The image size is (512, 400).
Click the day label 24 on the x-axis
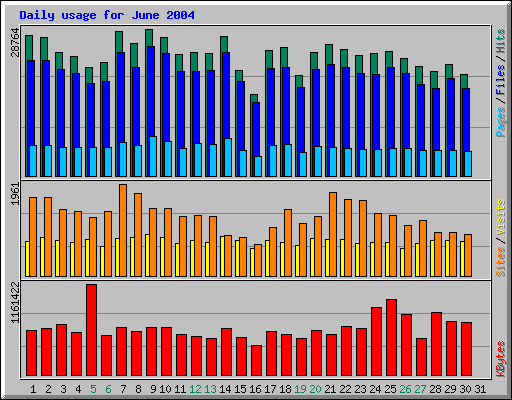[x=375, y=389]
